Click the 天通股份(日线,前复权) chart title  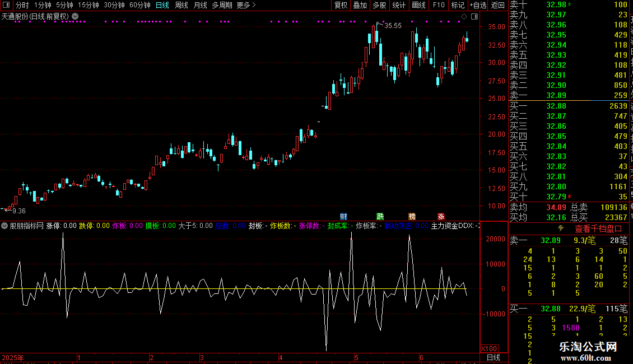click(x=35, y=17)
